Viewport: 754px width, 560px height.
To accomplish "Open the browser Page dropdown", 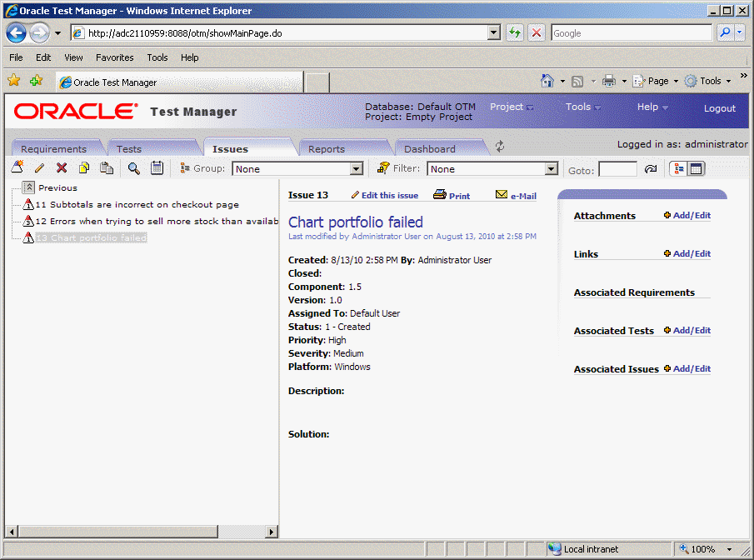I will point(656,81).
